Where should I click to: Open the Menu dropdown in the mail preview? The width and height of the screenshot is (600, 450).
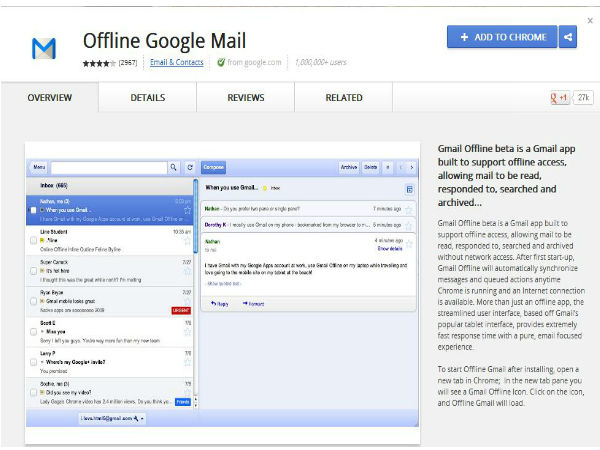(39, 167)
